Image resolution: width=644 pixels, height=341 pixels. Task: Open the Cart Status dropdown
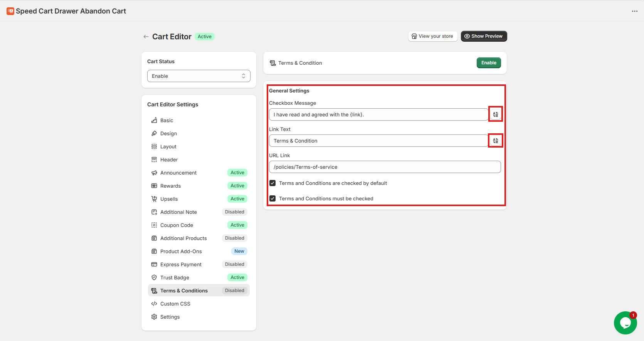(x=198, y=76)
